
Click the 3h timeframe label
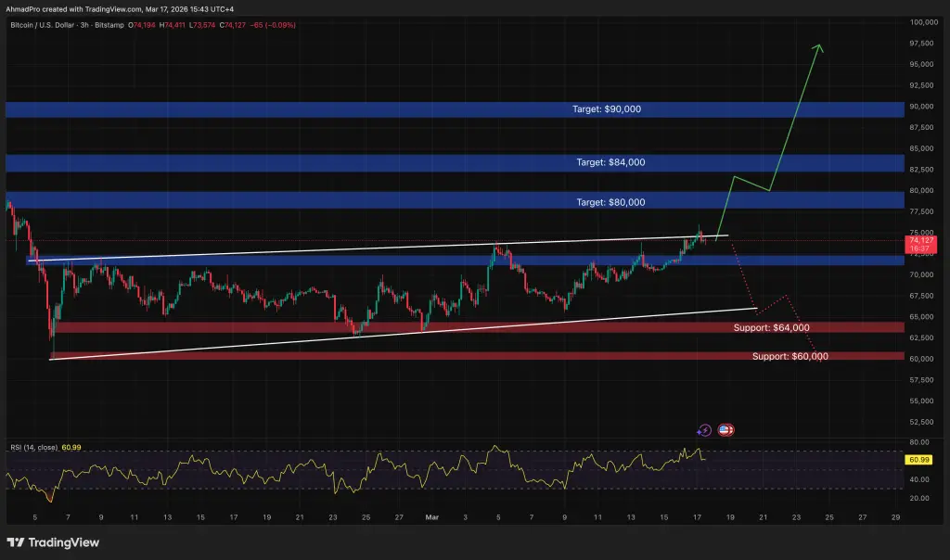pyautogui.click(x=84, y=25)
